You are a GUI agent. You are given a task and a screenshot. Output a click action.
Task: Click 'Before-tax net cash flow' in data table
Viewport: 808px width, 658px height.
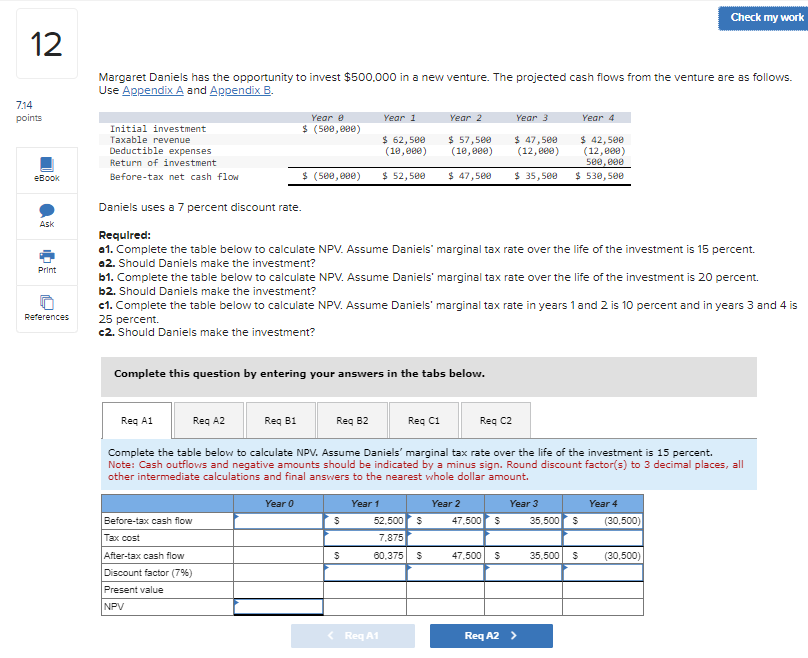174,177
